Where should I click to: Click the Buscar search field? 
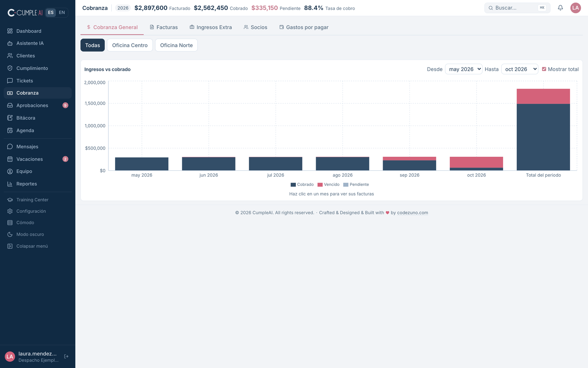pos(517,8)
